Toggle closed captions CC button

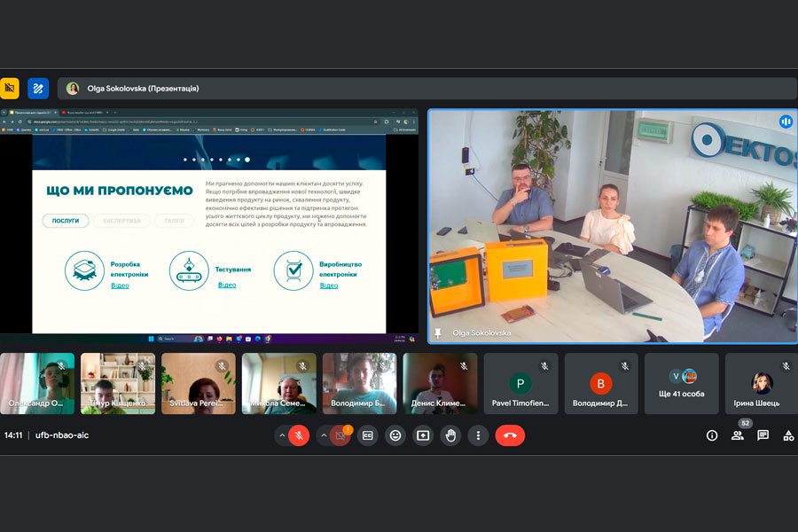pos(367,435)
